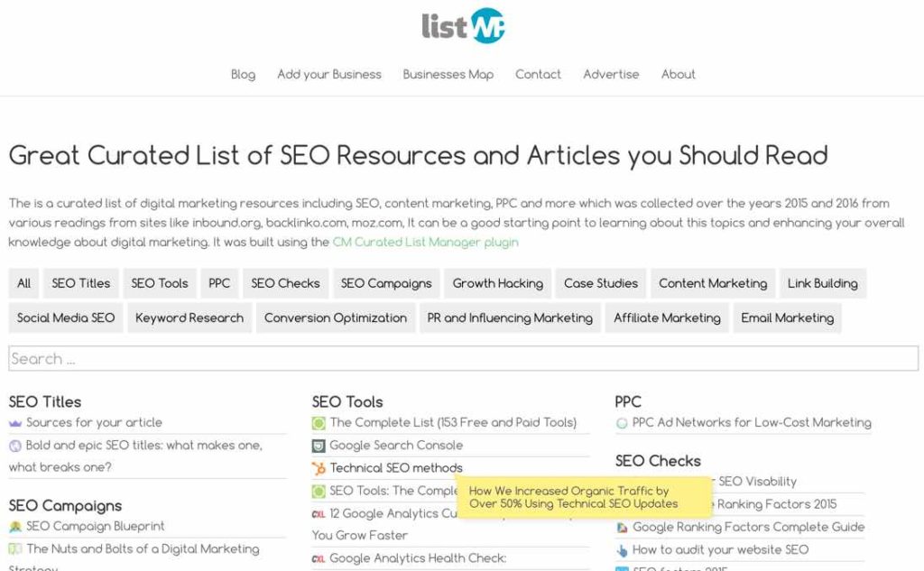Filter by Email Marketing
This screenshot has width=924, height=571.
tap(787, 318)
